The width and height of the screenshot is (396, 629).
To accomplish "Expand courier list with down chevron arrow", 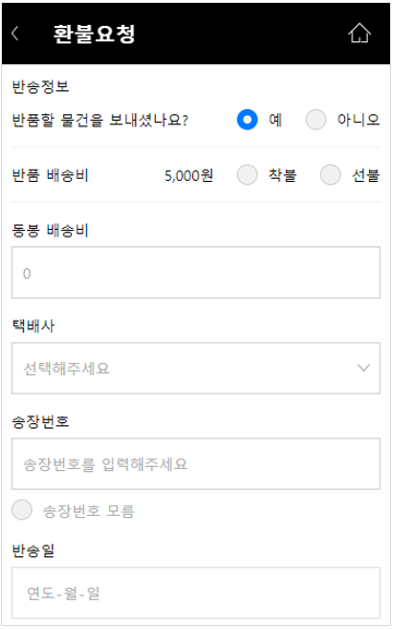I will click(364, 368).
